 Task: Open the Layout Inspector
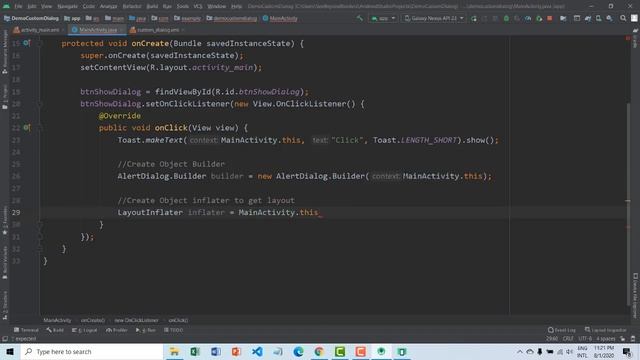[606, 330]
